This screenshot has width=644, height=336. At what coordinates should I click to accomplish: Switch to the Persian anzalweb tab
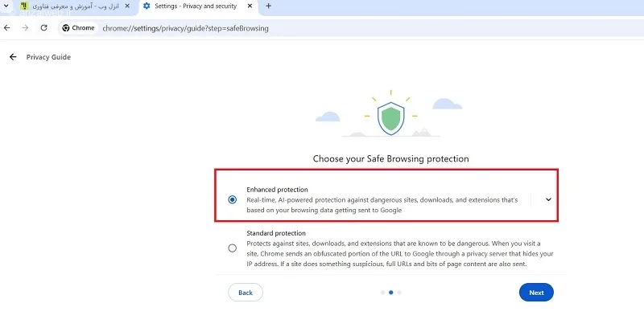tap(76, 6)
